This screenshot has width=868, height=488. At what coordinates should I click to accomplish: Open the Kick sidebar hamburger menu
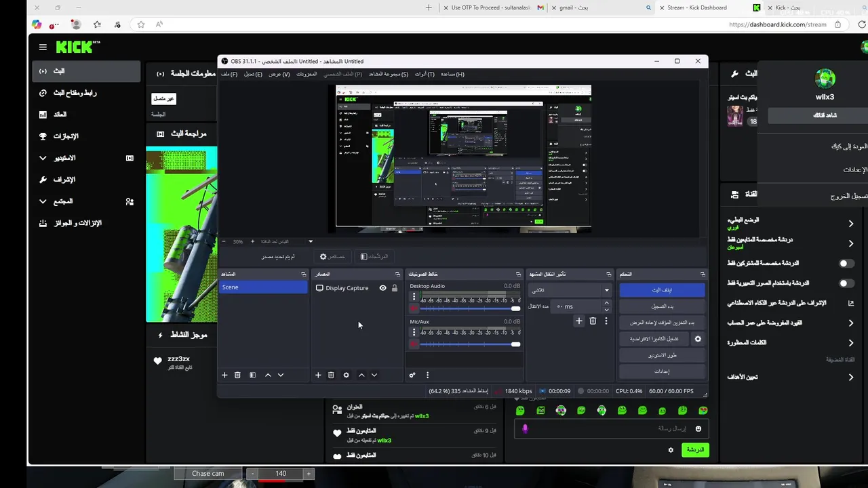(x=43, y=47)
